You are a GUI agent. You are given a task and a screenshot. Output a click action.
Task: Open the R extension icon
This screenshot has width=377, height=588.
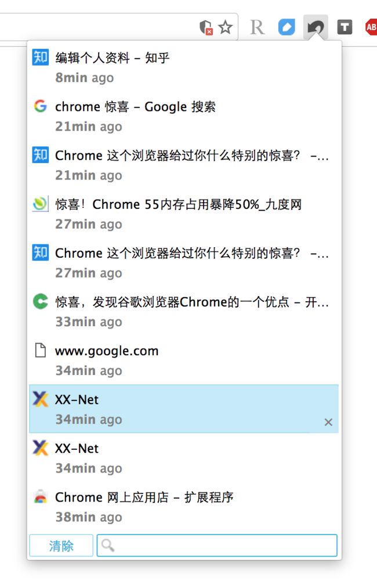[257, 27]
